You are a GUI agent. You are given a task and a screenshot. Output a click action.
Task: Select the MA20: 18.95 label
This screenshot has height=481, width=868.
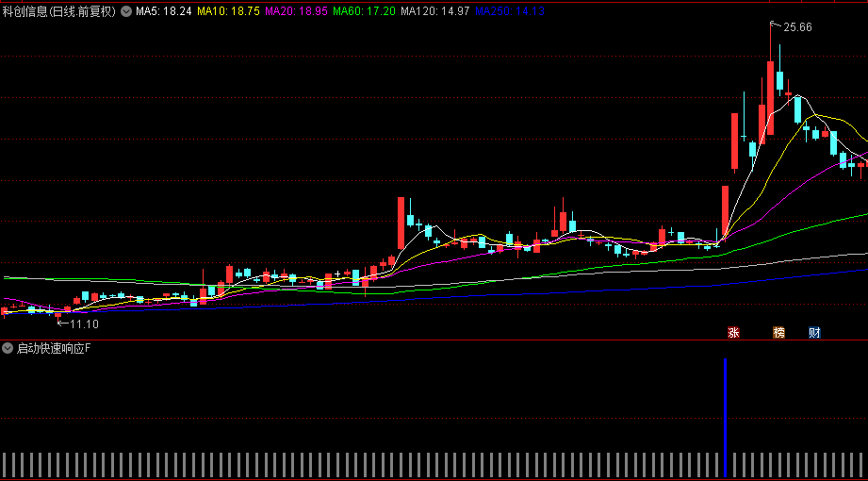coord(297,11)
